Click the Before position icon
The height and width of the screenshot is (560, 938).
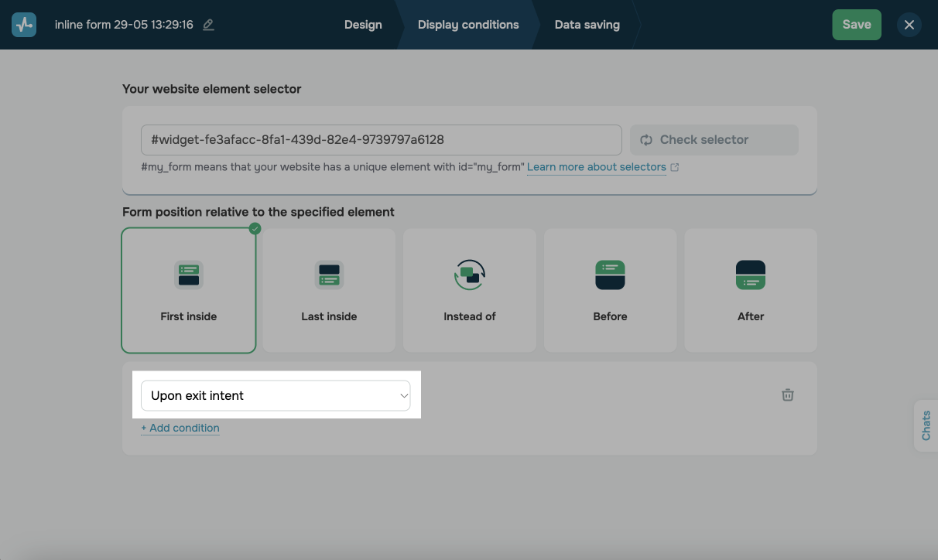[x=610, y=275]
